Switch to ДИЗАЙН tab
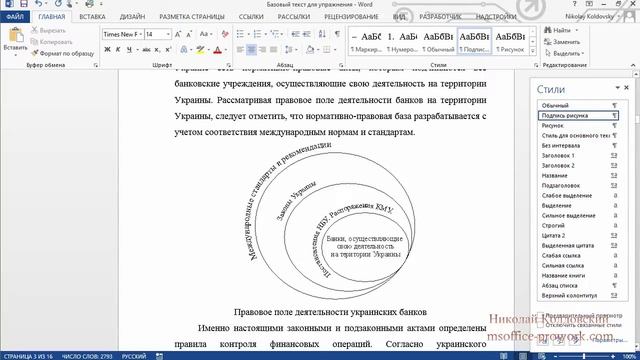The height and width of the screenshot is (360, 640). [132, 17]
